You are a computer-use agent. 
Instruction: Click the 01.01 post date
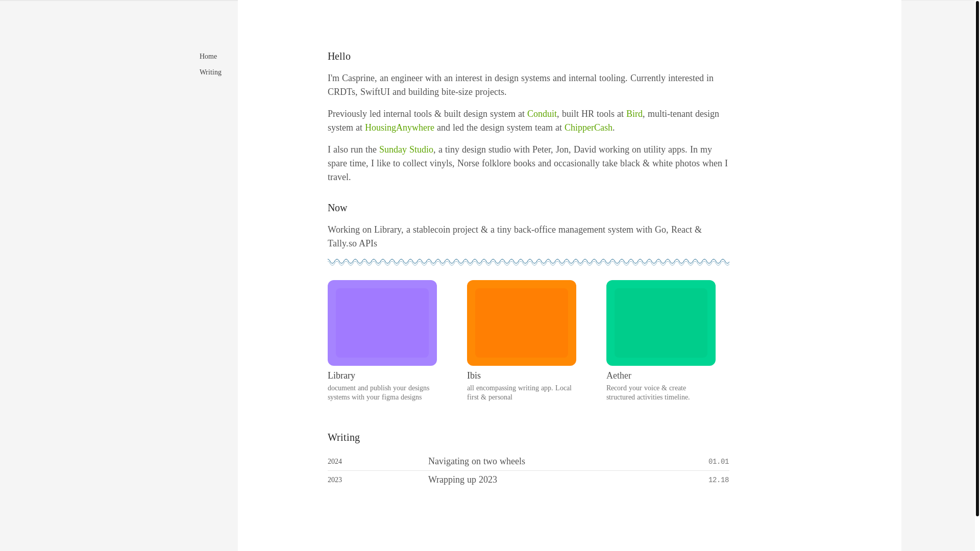[x=719, y=462]
